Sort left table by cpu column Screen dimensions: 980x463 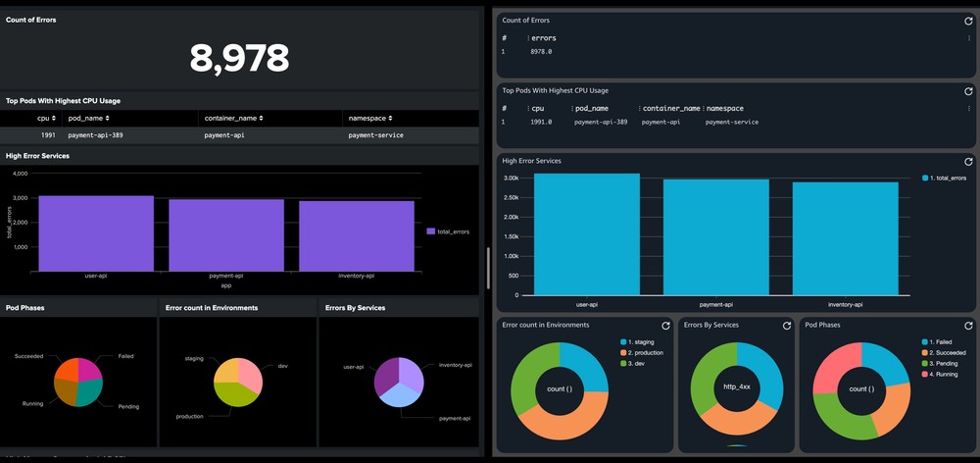(46, 118)
